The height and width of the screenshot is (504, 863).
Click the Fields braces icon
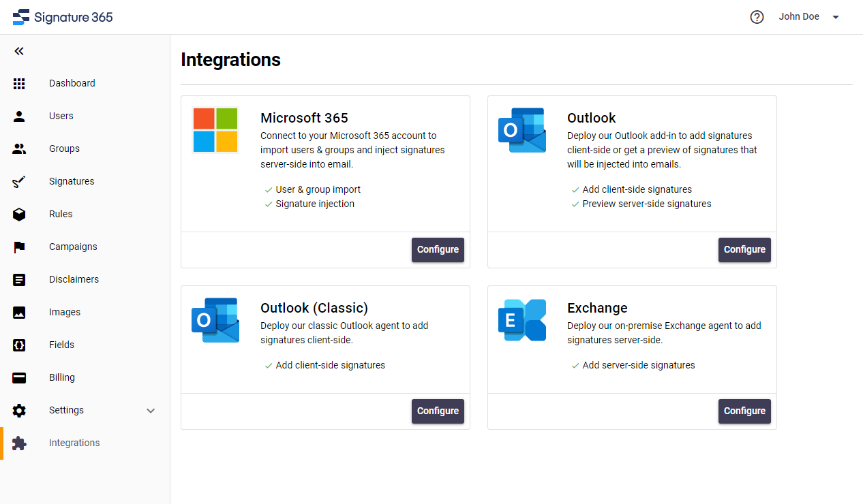tap(19, 345)
